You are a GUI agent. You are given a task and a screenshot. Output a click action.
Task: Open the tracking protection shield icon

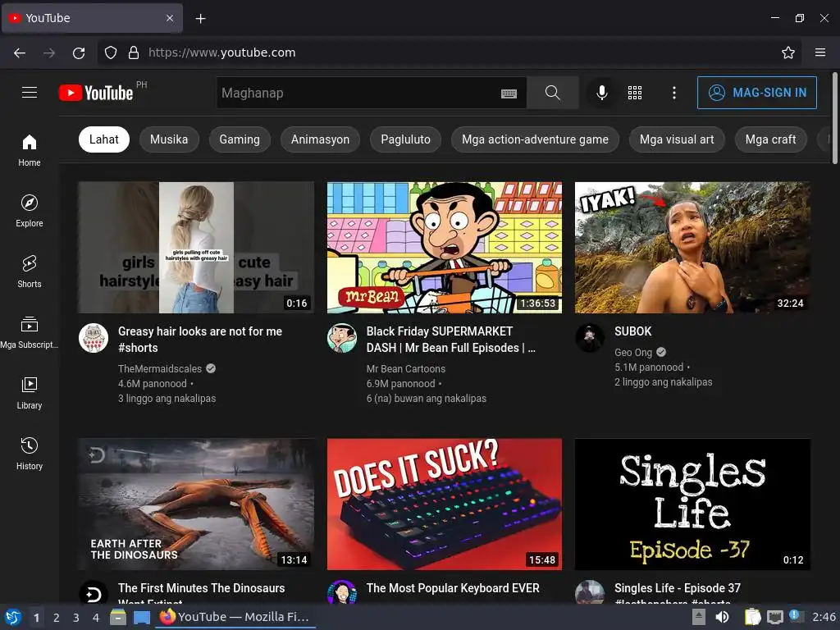(x=111, y=52)
